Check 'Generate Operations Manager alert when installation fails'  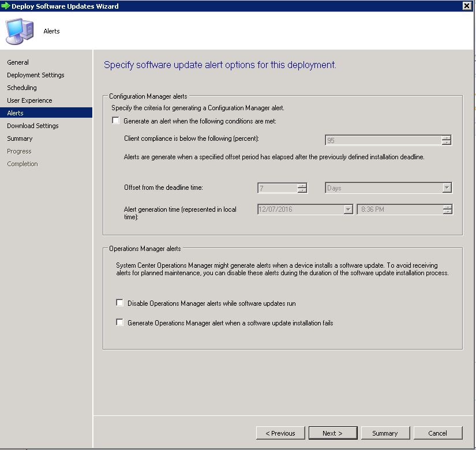pyautogui.click(x=119, y=322)
